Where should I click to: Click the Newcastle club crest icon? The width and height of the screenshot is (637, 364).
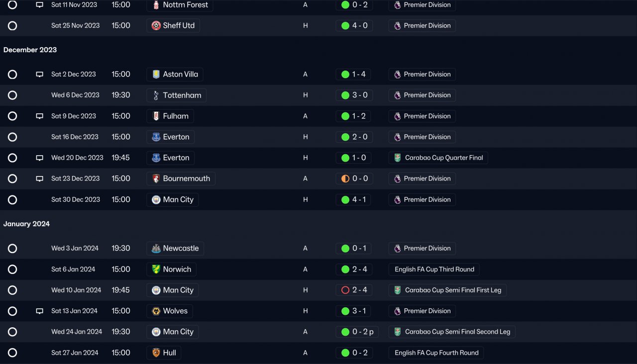[156, 249]
